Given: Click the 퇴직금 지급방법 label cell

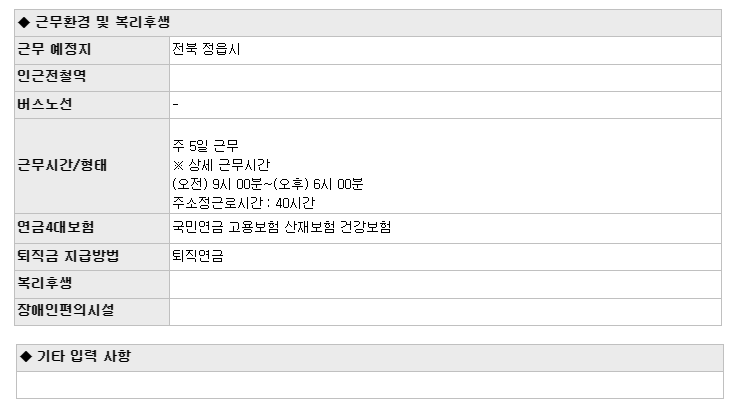Looking at the screenshot, I should pos(92,257).
